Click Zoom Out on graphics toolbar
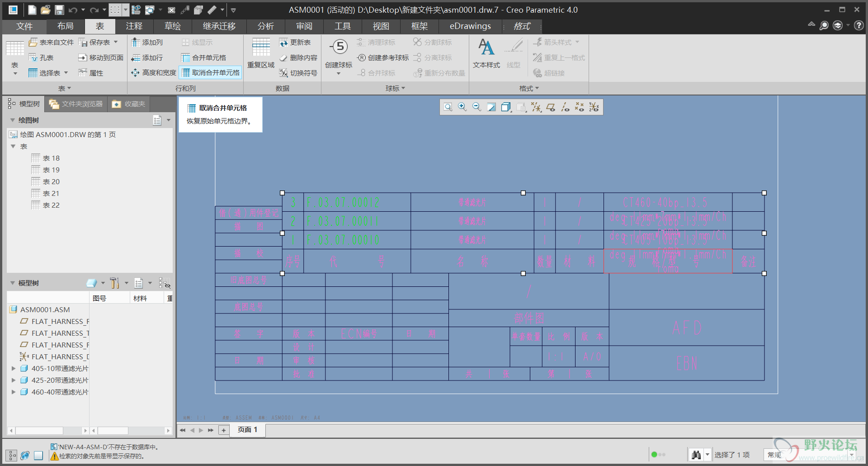The image size is (868, 466). point(476,107)
